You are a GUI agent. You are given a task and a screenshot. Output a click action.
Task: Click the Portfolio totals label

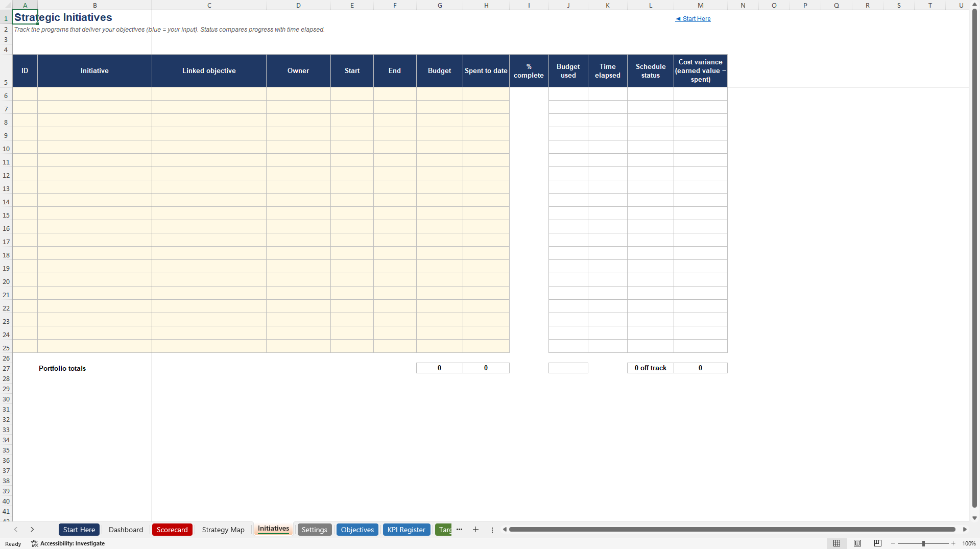pos(62,368)
